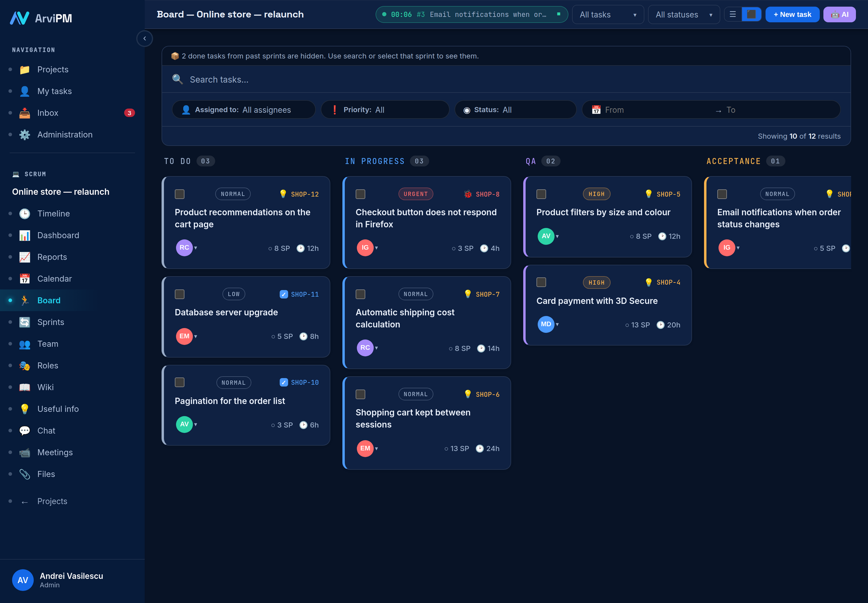Stop the running timer on task #3
Image resolution: width=868 pixels, height=603 pixels.
click(x=558, y=14)
